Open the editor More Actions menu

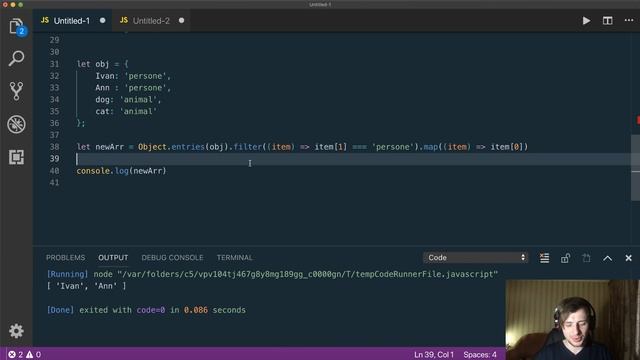tap(629, 20)
